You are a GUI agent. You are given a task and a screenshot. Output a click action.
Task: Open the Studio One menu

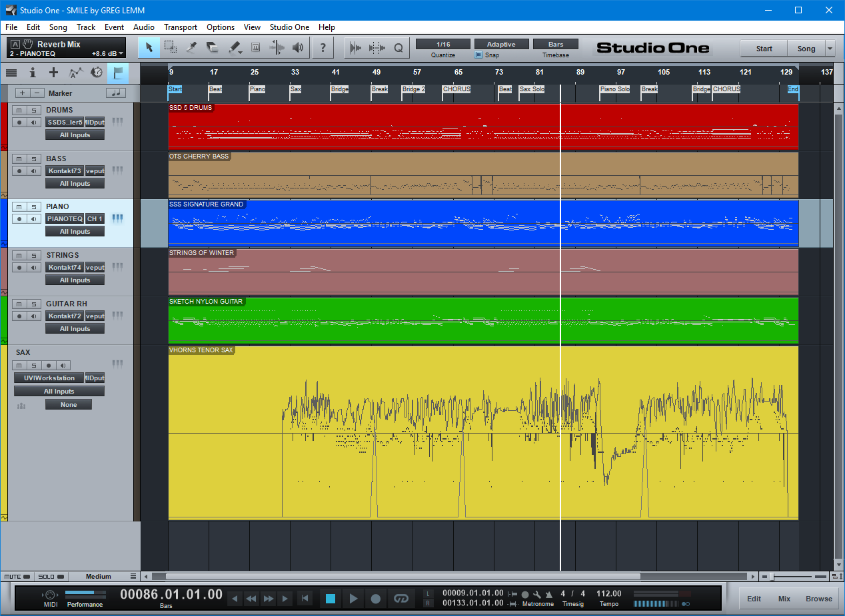click(x=289, y=27)
